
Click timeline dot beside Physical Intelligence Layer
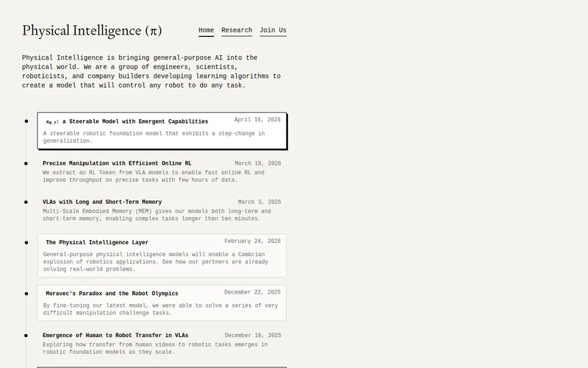(26, 243)
